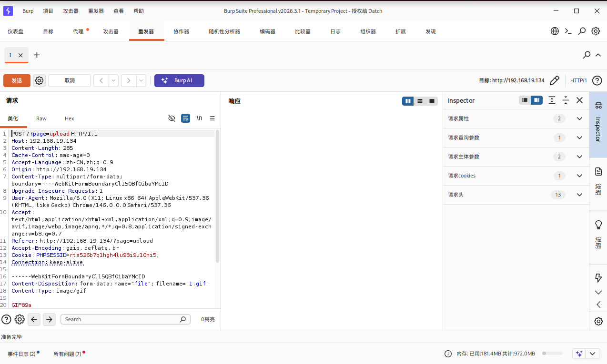Click the orange 发送 button
Image resolution: width=607 pixels, height=364 pixels.
[x=17, y=80]
